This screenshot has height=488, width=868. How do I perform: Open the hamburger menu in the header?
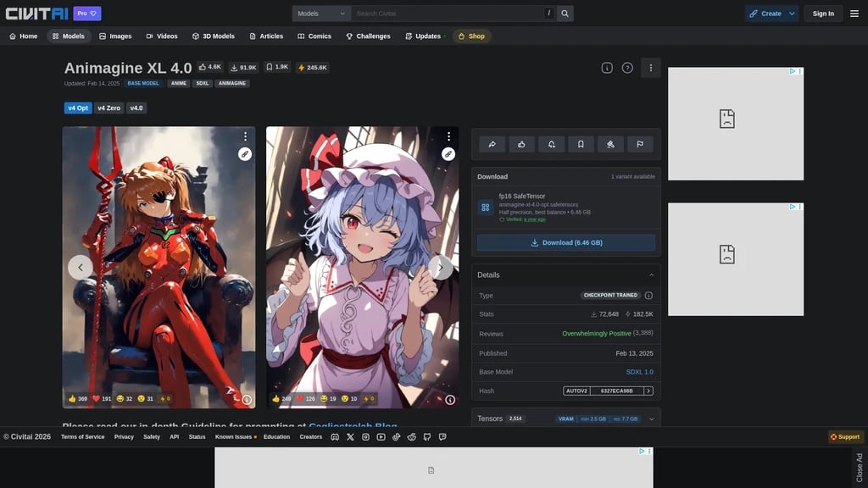[x=854, y=14]
